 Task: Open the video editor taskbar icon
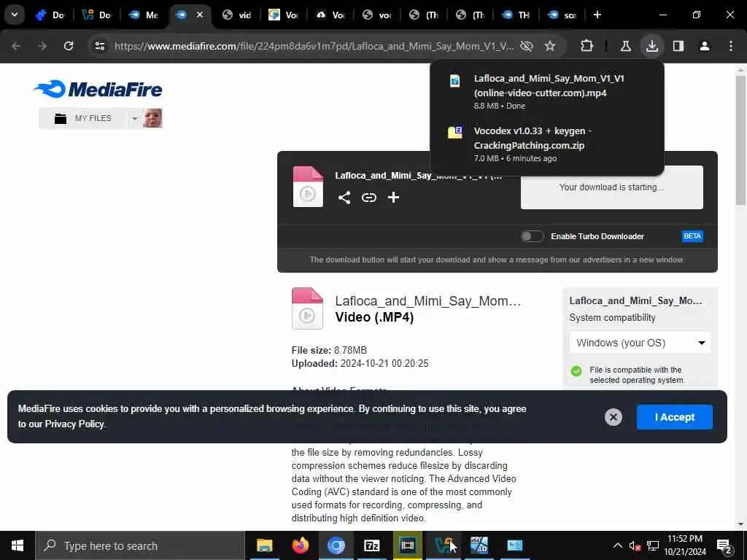pyautogui.click(x=407, y=545)
